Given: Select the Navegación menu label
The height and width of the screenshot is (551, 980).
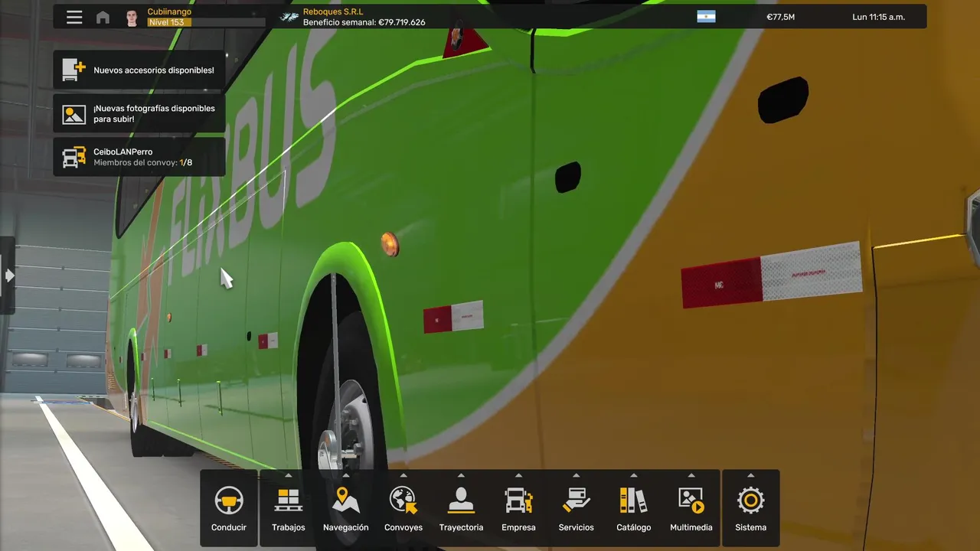Looking at the screenshot, I should tap(346, 527).
